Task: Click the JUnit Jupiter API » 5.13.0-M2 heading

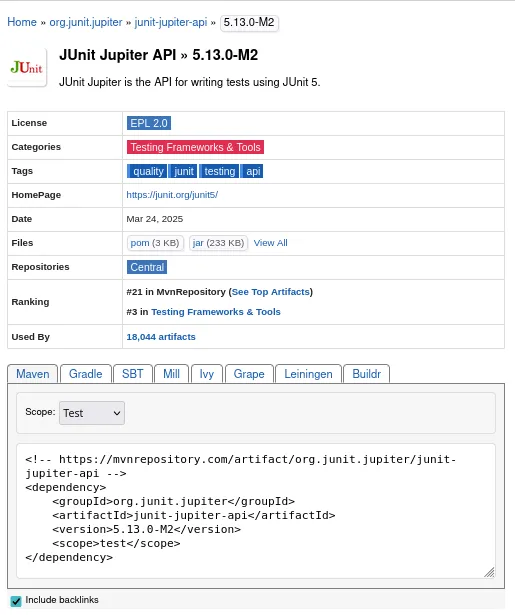Action: pos(158,55)
